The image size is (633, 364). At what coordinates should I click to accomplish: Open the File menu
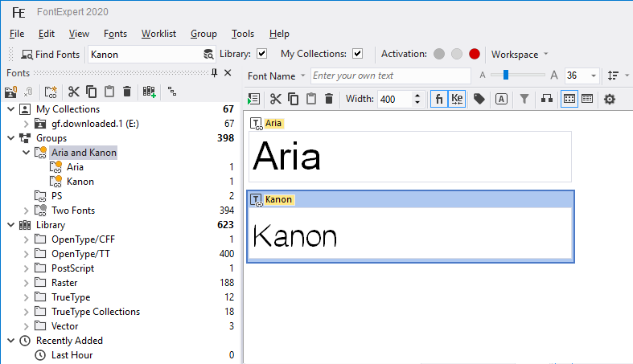tap(17, 34)
